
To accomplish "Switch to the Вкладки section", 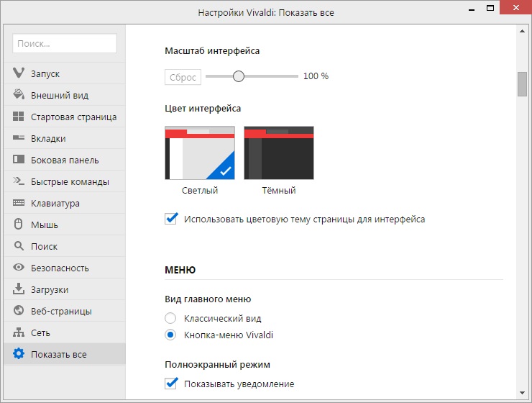I will pyautogui.click(x=65, y=138).
